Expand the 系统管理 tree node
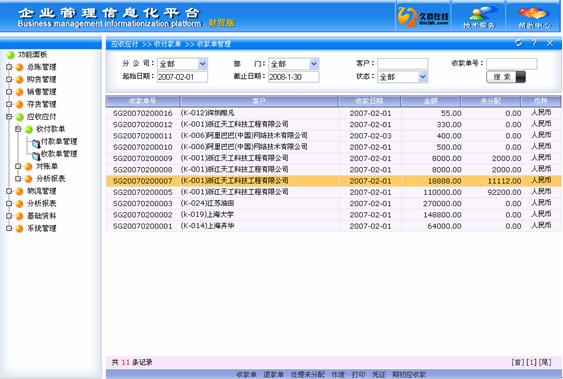Viewport: 563px width, 379px height. coord(9,228)
